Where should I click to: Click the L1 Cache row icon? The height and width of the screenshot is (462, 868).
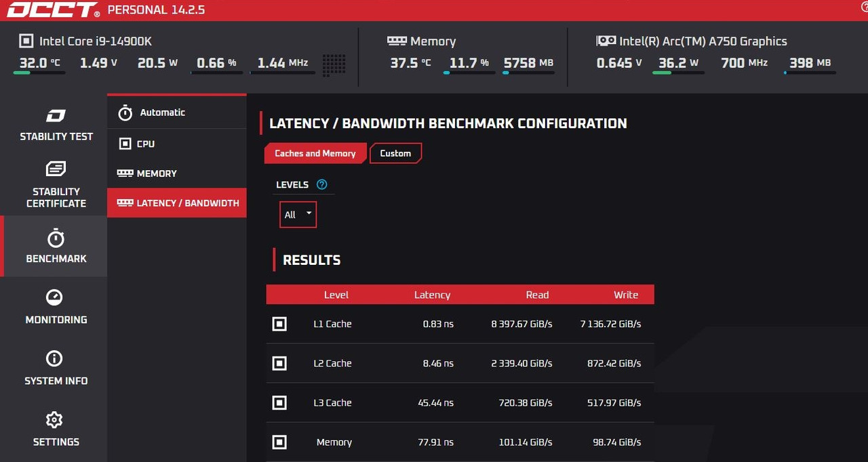click(279, 324)
